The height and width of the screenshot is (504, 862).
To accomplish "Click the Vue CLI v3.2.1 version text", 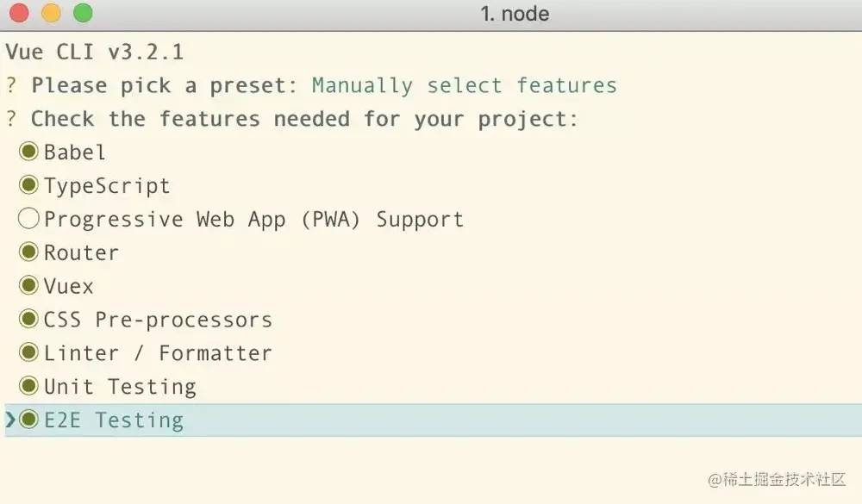I will [95, 53].
